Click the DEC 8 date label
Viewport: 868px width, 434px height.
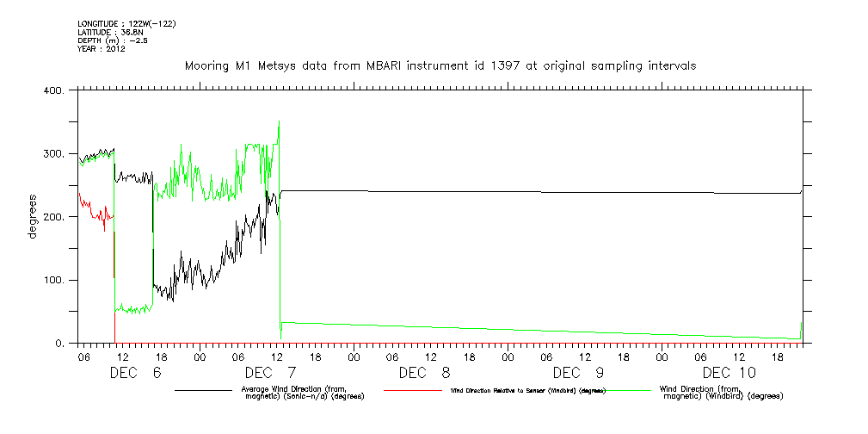click(x=424, y=373)
